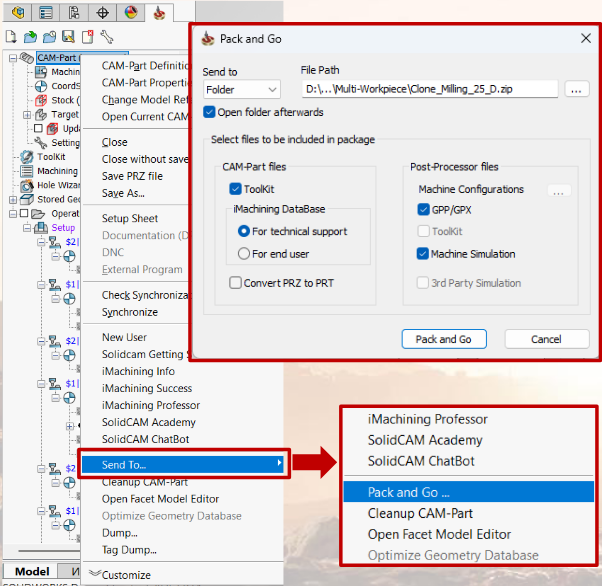602x586 pixels.
Task: Select For technical support radio option
Action: pos(244,231)
